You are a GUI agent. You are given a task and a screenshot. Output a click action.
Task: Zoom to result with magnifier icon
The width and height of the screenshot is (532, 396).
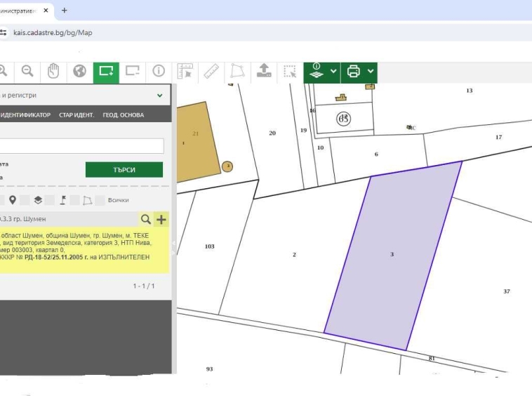click(x=146, y=220)
